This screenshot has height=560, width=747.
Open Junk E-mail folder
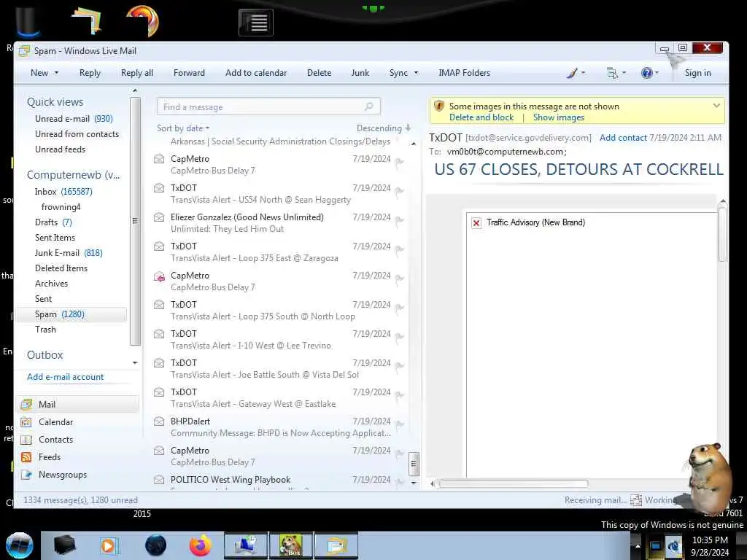tap(69, 253)
